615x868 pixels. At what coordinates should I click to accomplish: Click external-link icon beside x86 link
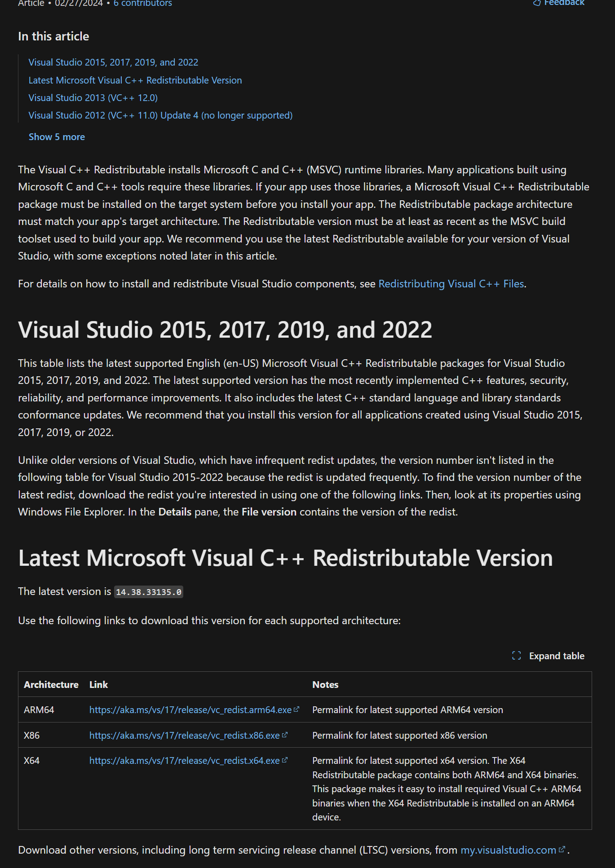(284, 735)
